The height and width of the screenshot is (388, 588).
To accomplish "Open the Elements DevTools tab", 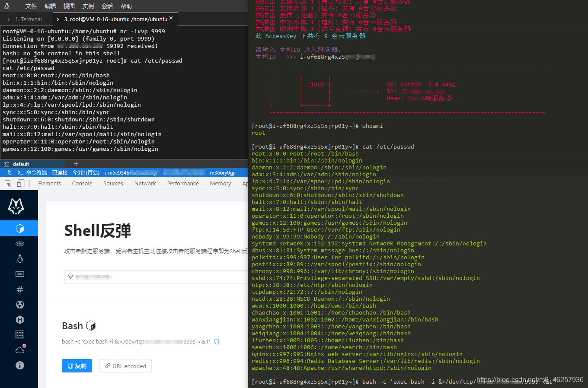I will (x=50, y=184).
